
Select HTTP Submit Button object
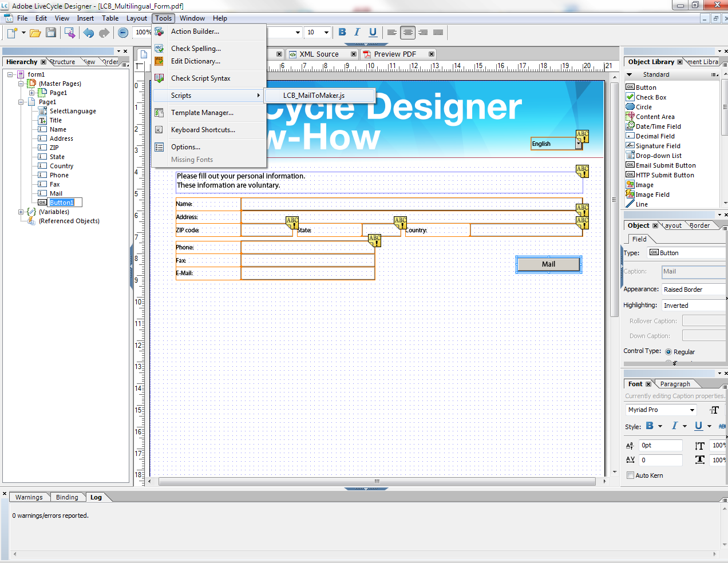pos(664,175)
